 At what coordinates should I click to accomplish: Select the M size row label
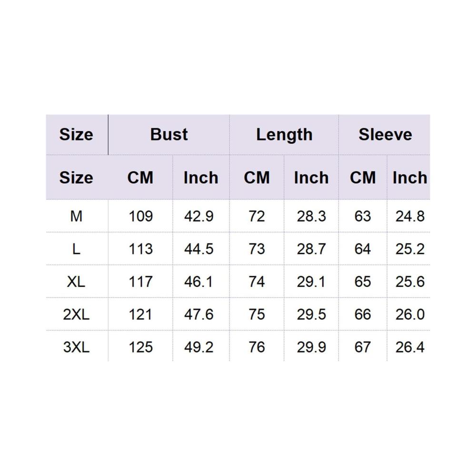click(x=76, y=216)
